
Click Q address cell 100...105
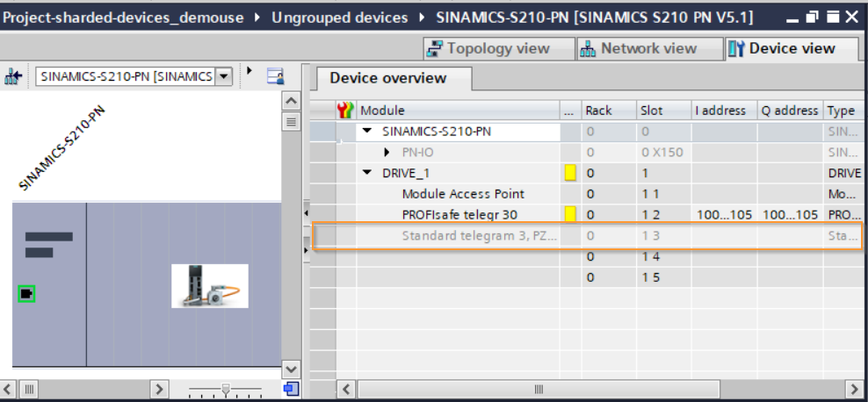[x=791, y=214]
